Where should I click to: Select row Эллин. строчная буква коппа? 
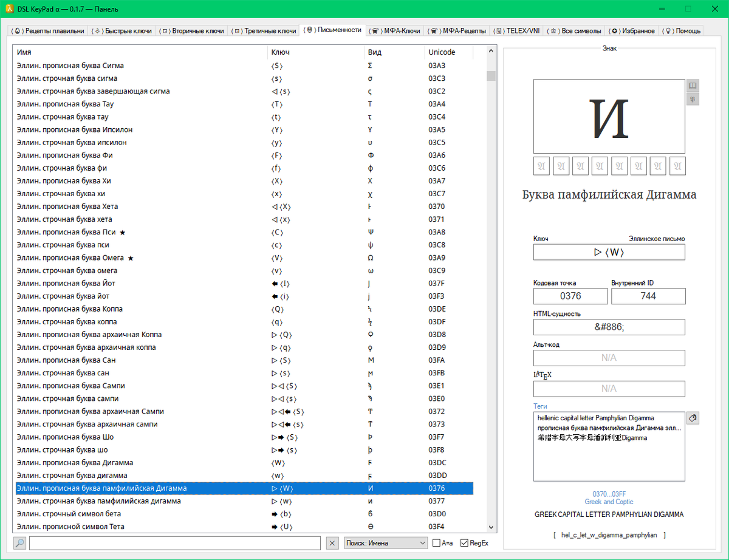(x=244, y=321)
